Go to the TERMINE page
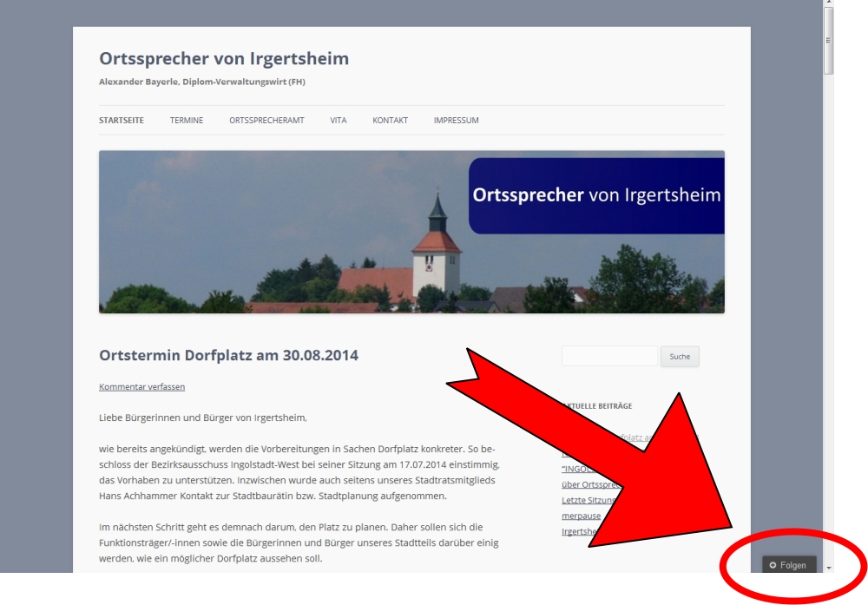 tap(187, 121)
